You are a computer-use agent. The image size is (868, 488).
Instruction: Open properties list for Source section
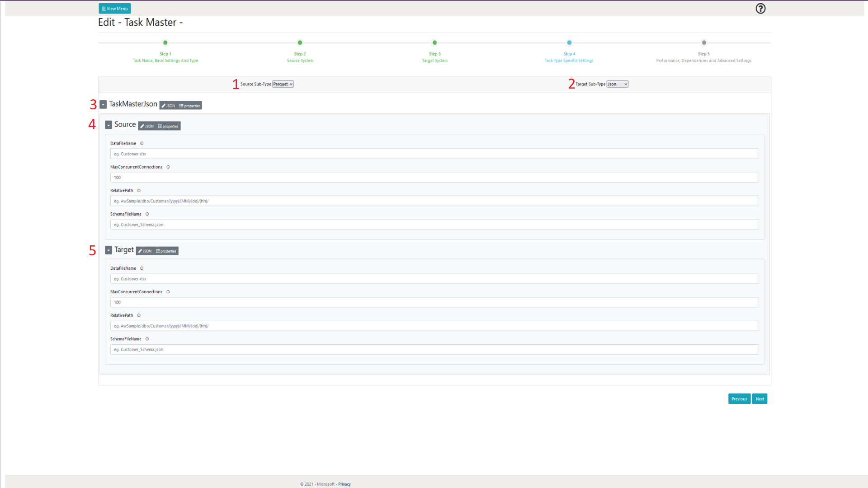pos(168,127)
